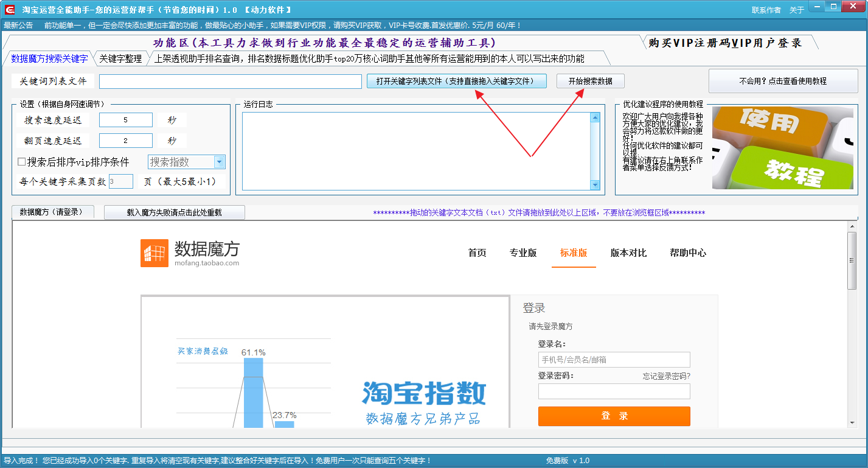Start searching with 开始搜索数据 button
The width and height of the screenshot is (868, 468).
point(591,81)
